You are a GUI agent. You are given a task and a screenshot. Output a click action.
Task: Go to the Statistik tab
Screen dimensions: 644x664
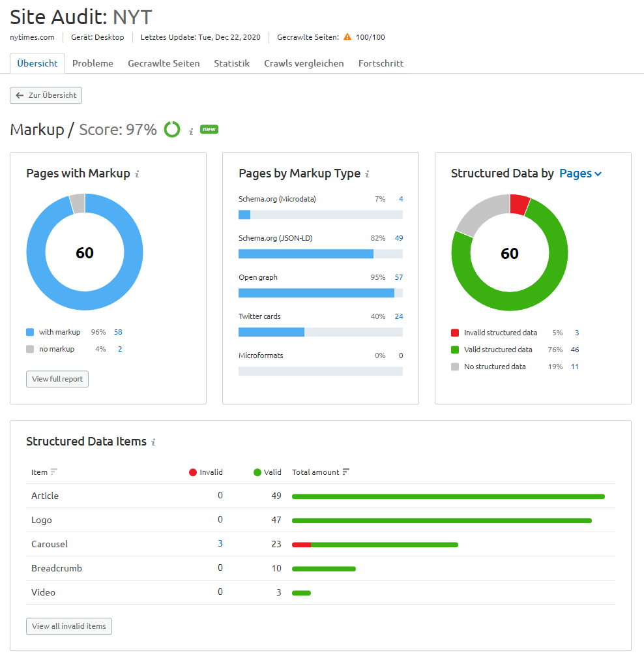coord(232,63)
